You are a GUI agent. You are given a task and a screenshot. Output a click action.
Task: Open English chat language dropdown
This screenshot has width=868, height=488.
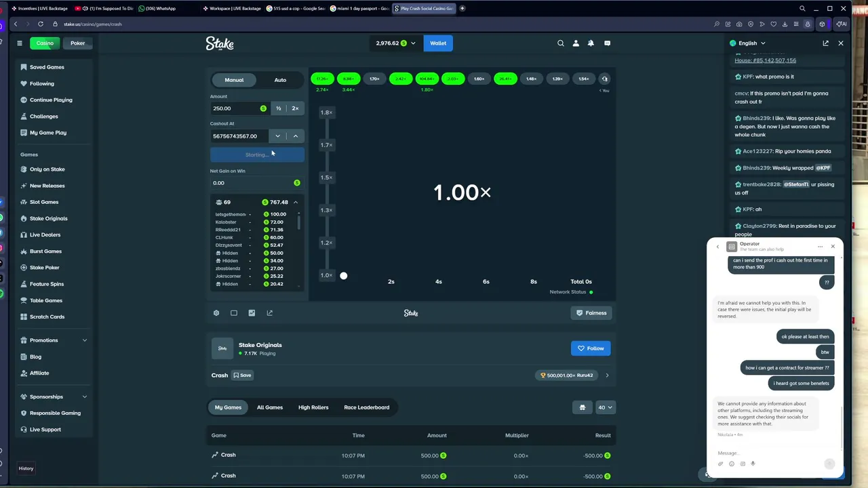click(747, 43)
